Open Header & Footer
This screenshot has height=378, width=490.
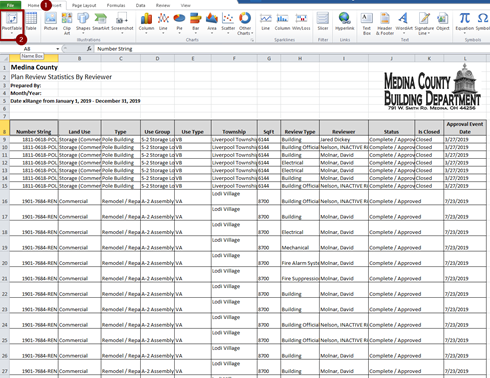(385, 23)
